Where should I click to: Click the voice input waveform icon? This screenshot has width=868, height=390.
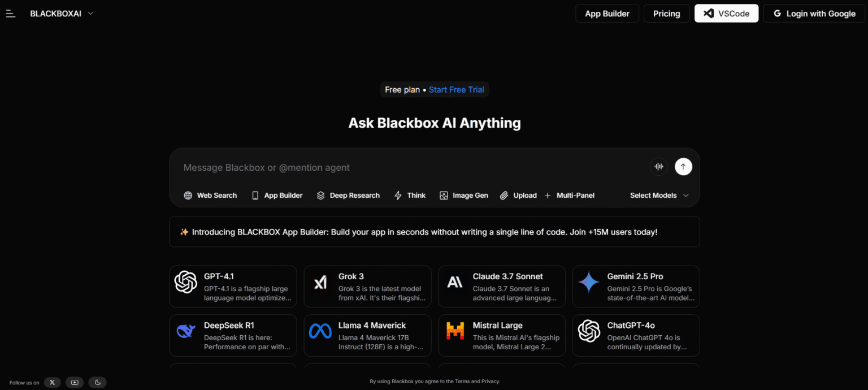tap(658, 166)
